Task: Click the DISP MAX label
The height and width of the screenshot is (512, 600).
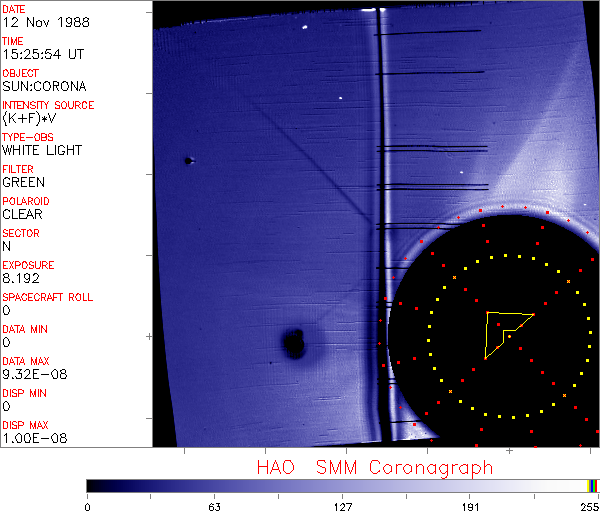Action: tap(25, 425)
